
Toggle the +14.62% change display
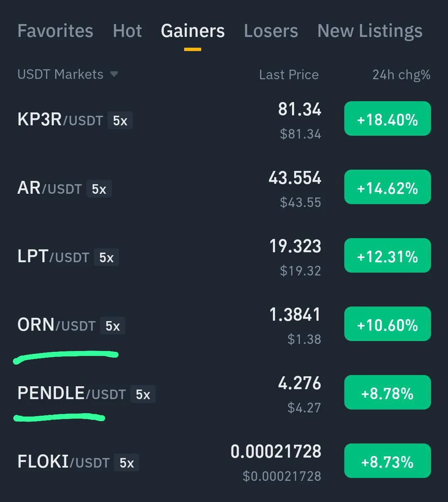387,187
